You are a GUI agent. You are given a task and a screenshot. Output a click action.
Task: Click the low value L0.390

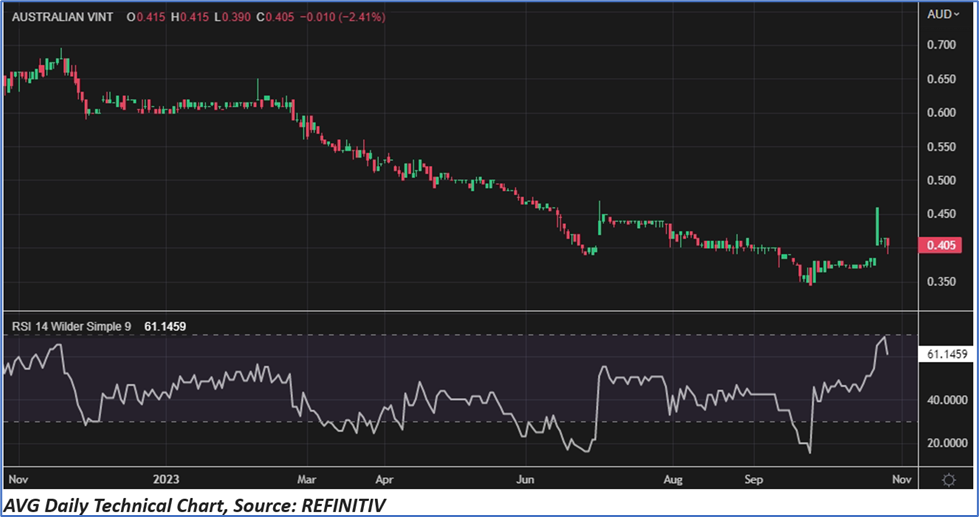pos(232,17)
